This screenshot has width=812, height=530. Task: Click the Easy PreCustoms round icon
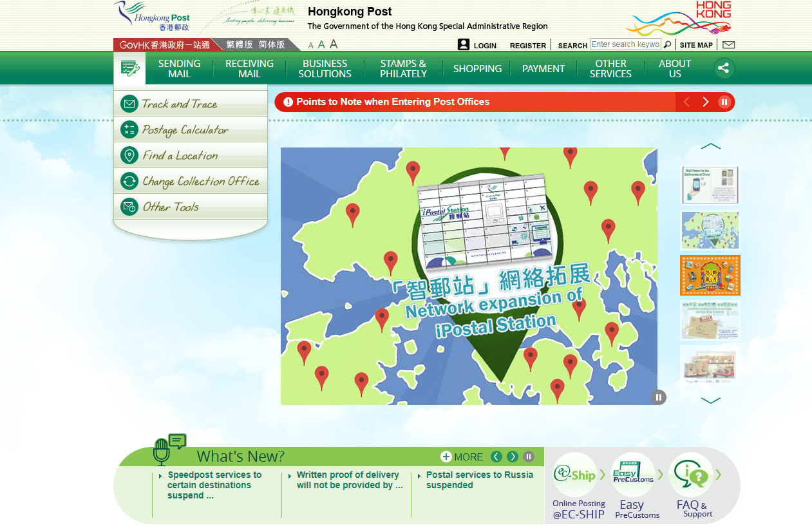coord(633,475)
